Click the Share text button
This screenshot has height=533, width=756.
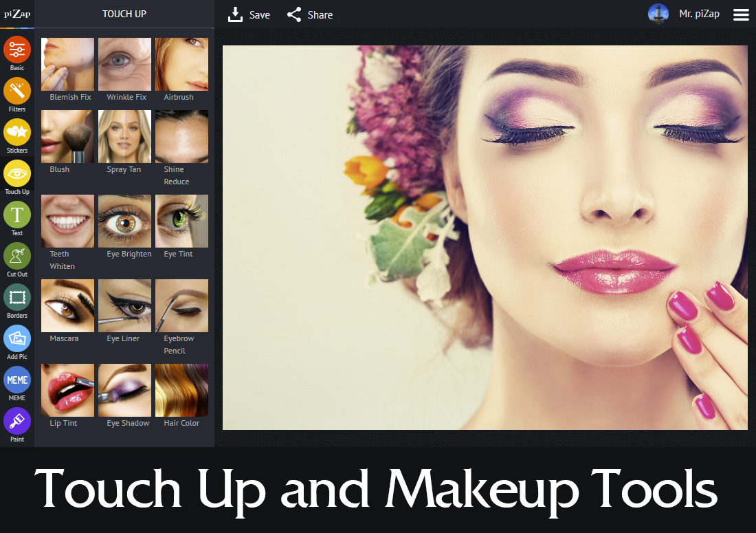(x=320, y=15)
